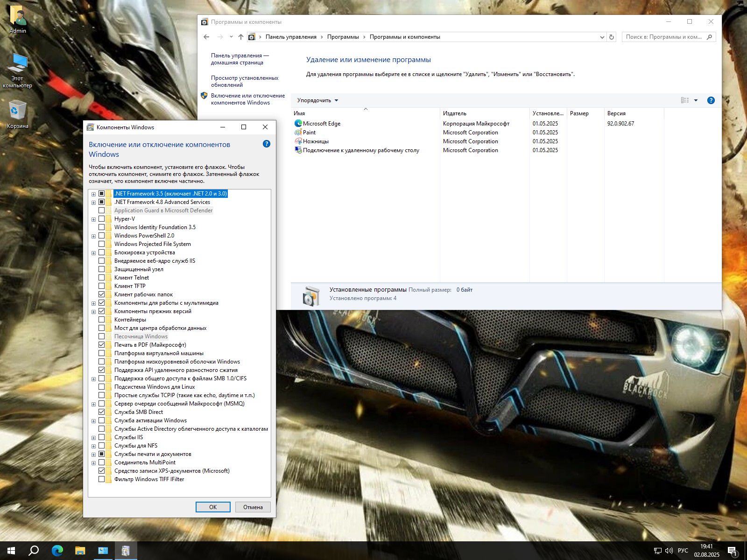
Task: Click the taskbar clock showing 19:41
Action: (x=706, y=551)
